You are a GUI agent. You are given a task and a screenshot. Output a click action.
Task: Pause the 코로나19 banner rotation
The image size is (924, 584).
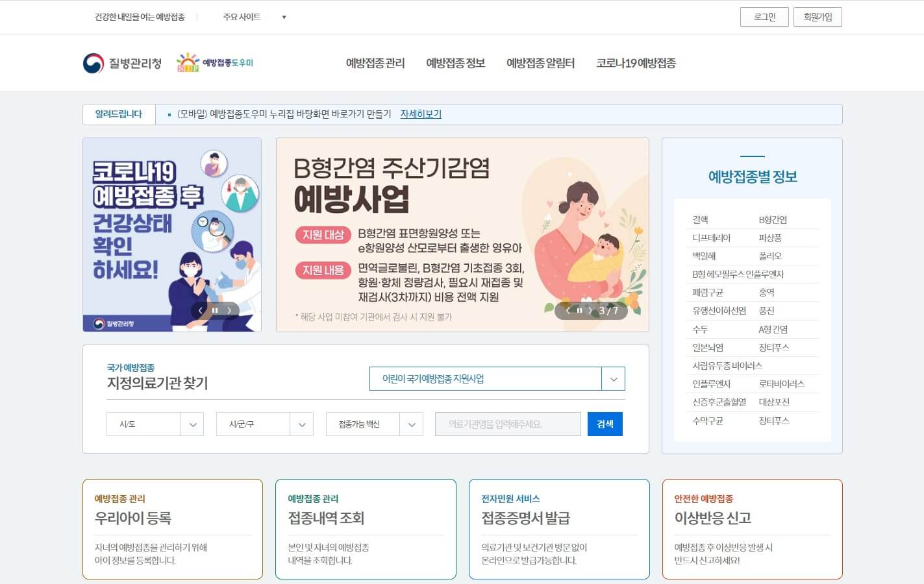[215, 311]
